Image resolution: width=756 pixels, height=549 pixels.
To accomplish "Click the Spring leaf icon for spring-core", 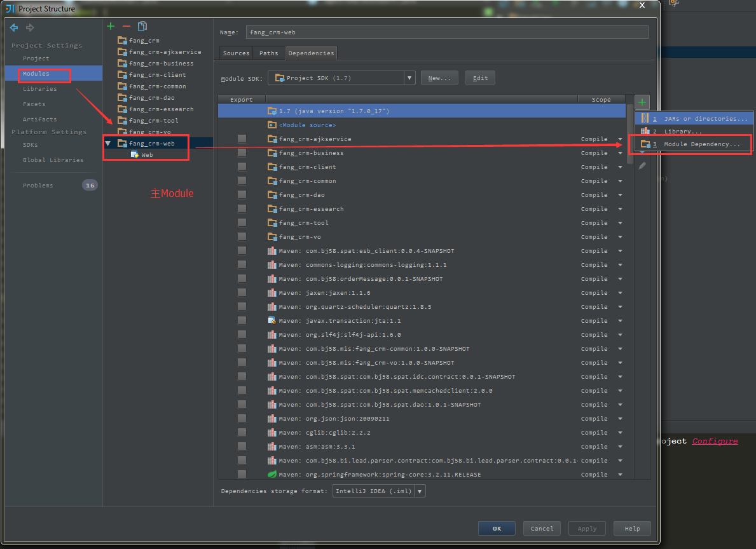I will [x=272, y=474].
